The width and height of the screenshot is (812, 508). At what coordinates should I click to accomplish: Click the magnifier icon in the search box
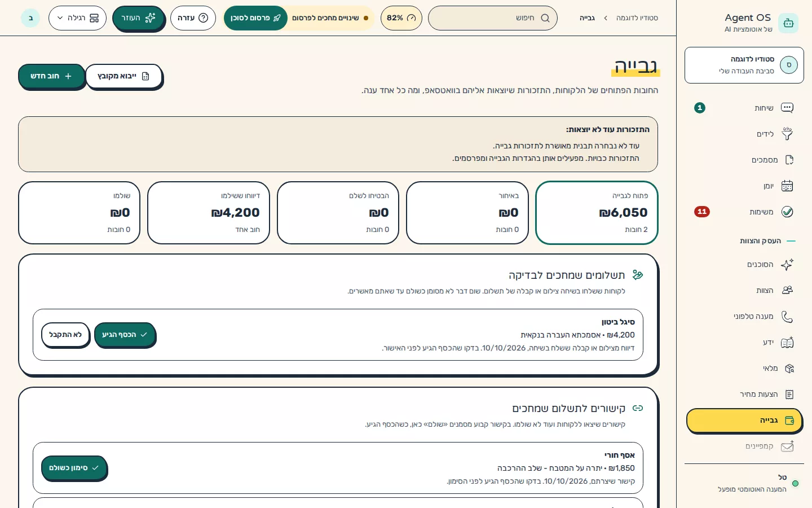tap(545, 18)
